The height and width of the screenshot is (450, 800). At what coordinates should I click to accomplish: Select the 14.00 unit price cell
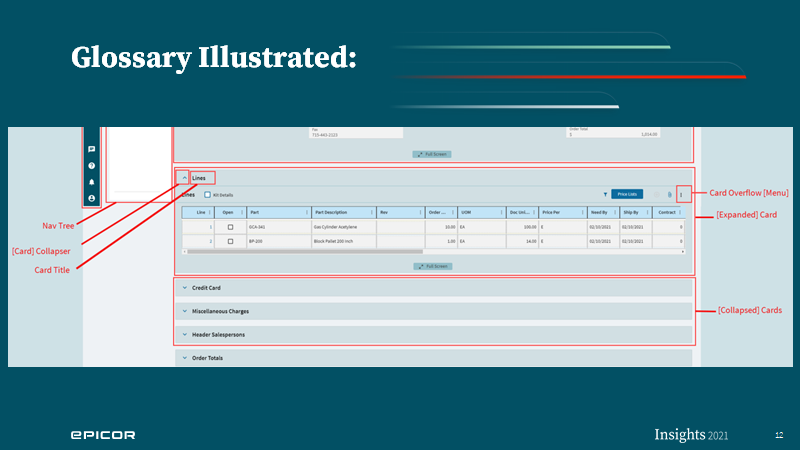[522, 241]
